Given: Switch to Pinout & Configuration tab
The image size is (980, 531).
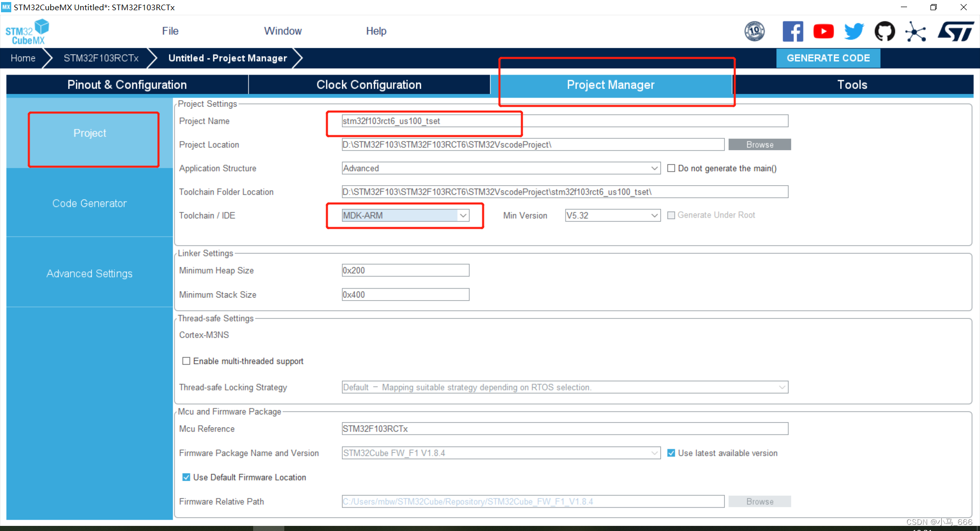Looking at the screenshot, I should pyautogui.click(x=127, y=85).
